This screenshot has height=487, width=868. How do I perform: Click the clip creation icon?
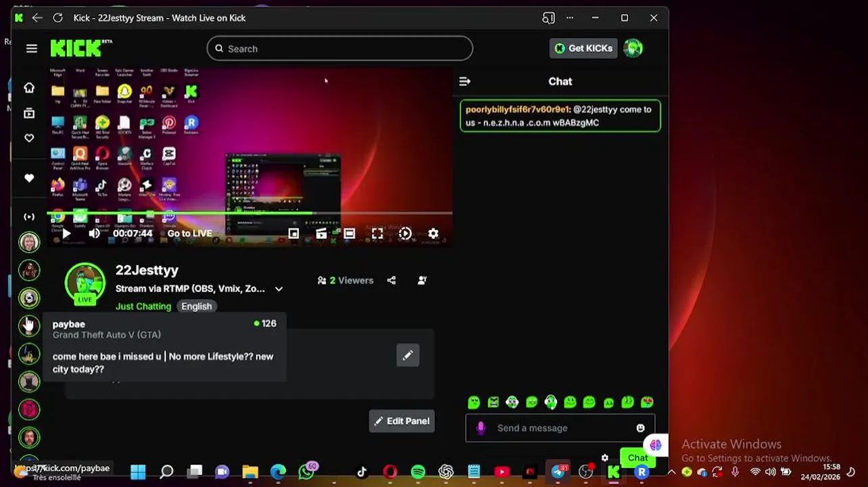click(321, 233)
